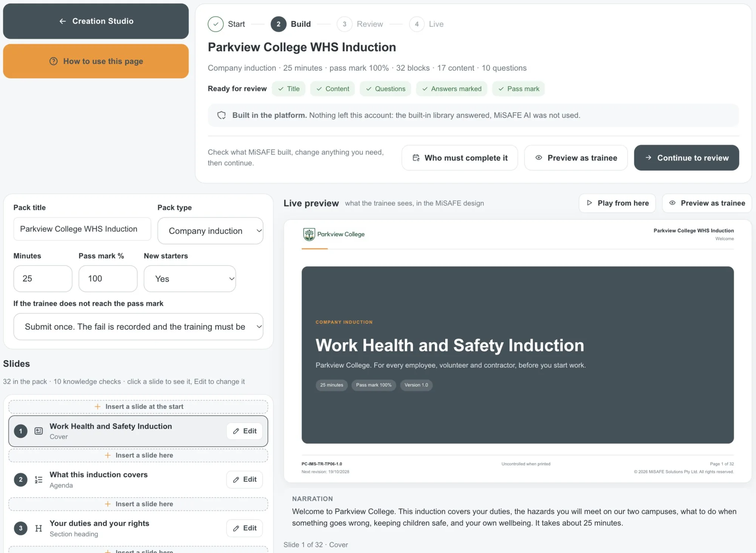Go to the Review step
Image resolution: width=756 pixels, height=553 pixels.
pos(360,24)
